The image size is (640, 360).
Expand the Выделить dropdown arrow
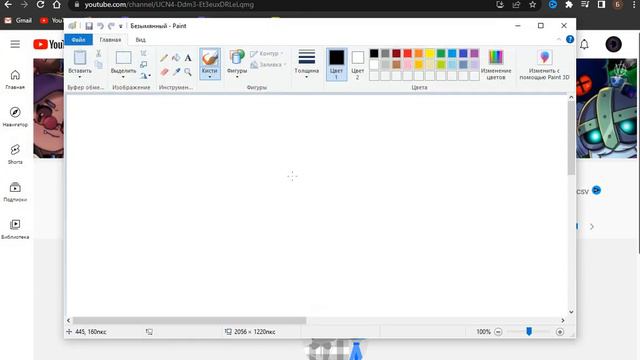(123, 77)
